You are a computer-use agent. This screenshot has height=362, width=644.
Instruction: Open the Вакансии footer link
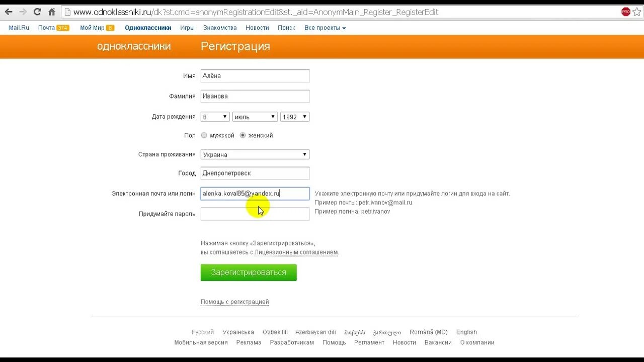coord(438,342)
